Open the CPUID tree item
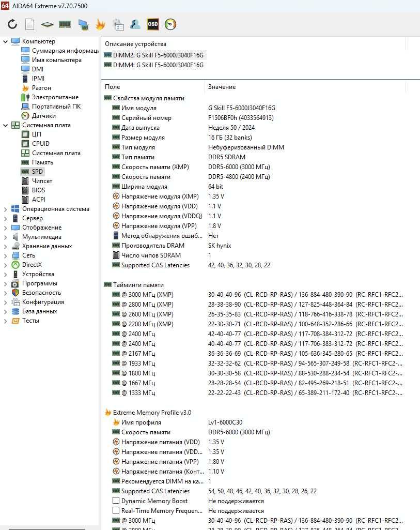 [x=36, y=144]
